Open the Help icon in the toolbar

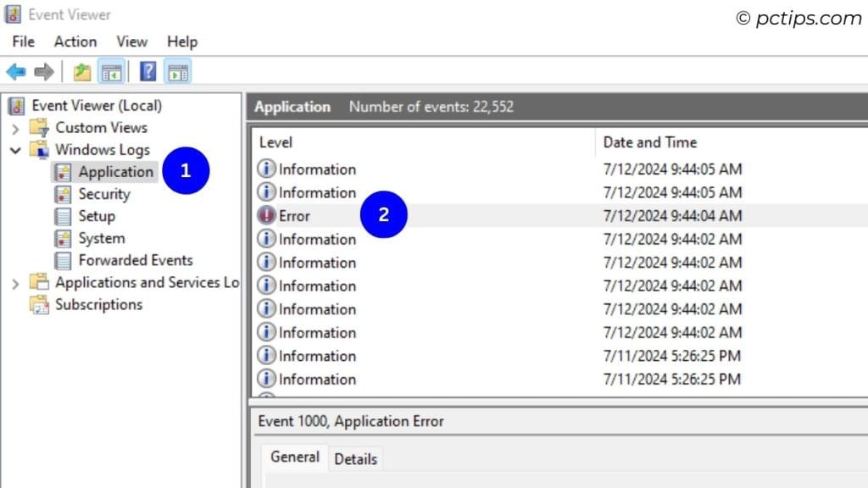pyautogui.click(x=147, y=71)
